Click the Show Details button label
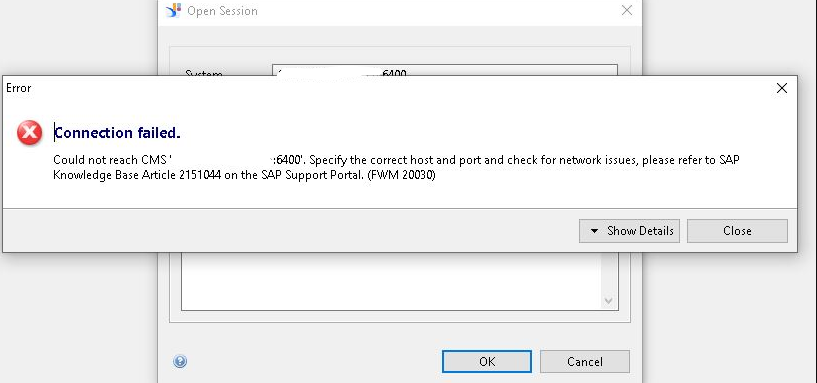817x383 pixels. 640,231
